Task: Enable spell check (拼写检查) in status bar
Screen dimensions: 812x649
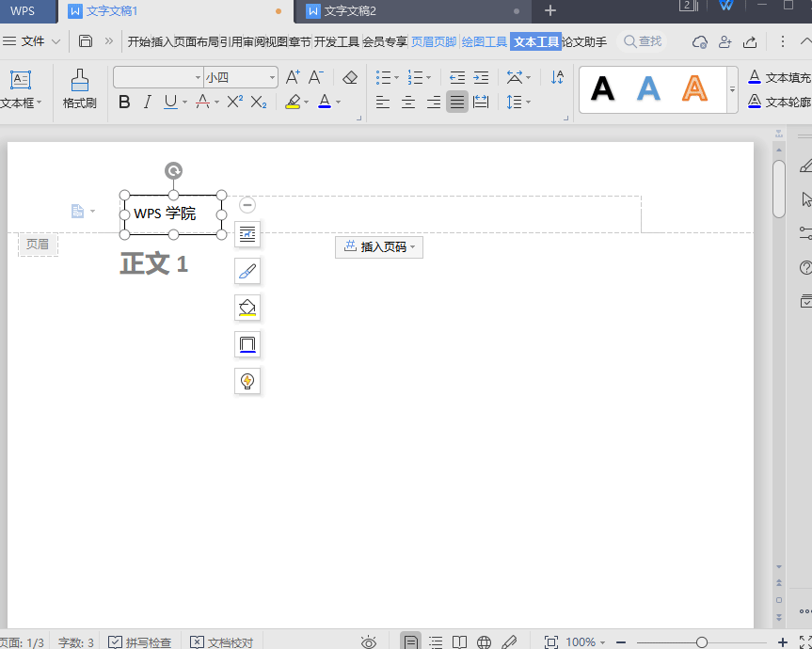Action: [x=139, y=642]
